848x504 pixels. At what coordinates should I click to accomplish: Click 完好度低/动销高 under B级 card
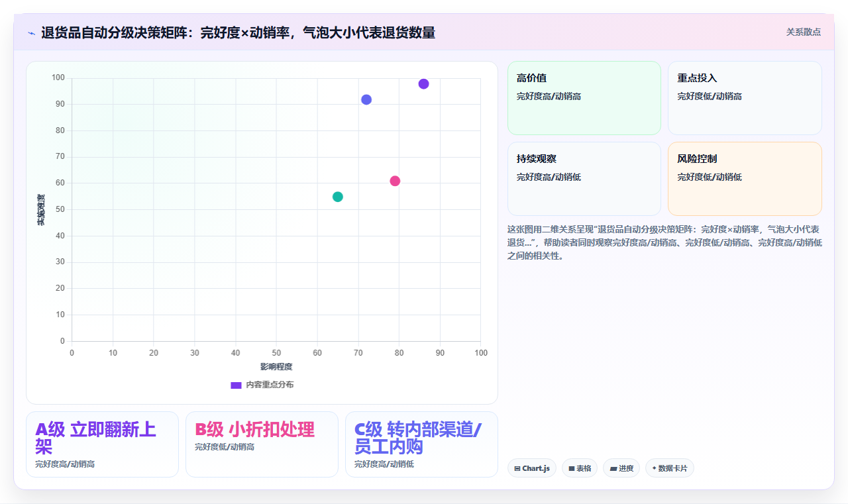[x=225, y=447]
